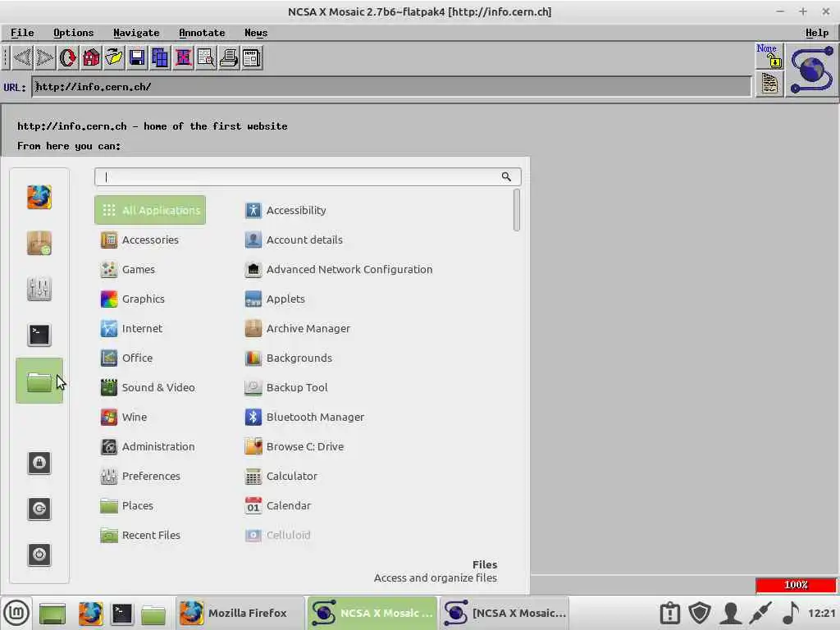Go to Mosaic home page via the red house icon

click(x=90, y=57)
